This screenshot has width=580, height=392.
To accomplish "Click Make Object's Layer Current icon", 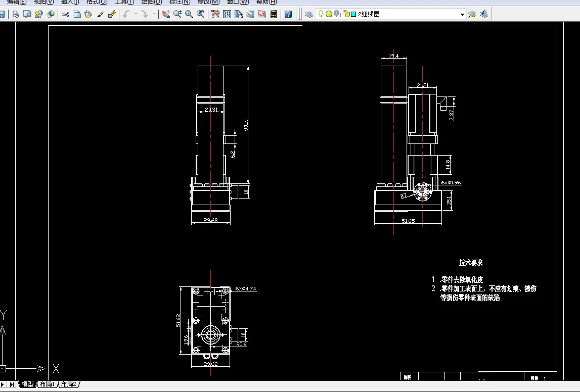I will pyautogui.click(x=472, y=14).
